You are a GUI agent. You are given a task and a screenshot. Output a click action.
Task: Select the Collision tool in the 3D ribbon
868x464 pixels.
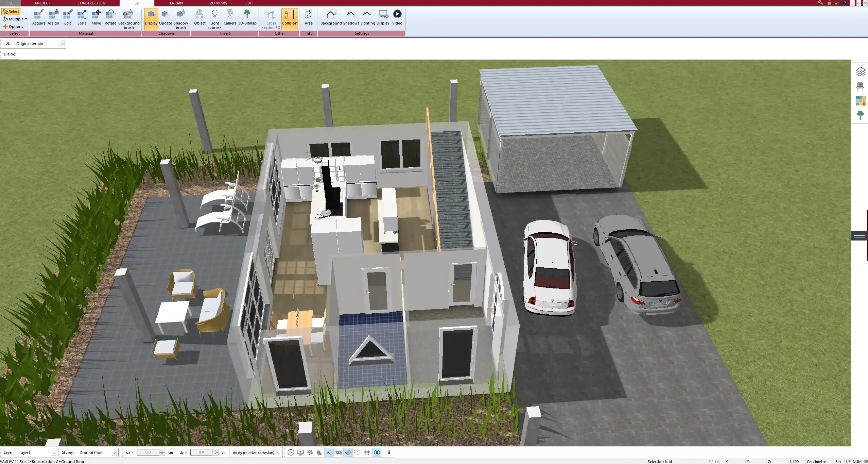289,18
